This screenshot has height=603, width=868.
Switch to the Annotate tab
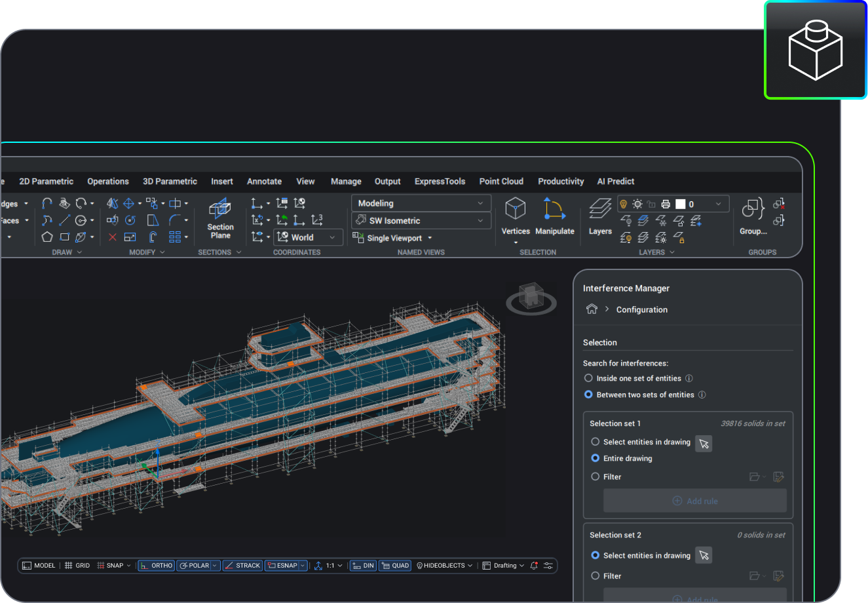[265, 182]
